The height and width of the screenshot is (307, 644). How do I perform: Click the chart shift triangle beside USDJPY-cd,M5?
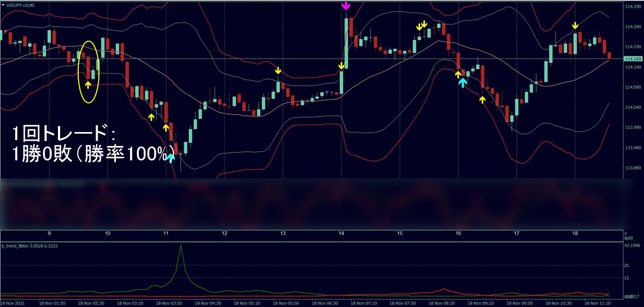pos(3,6)
